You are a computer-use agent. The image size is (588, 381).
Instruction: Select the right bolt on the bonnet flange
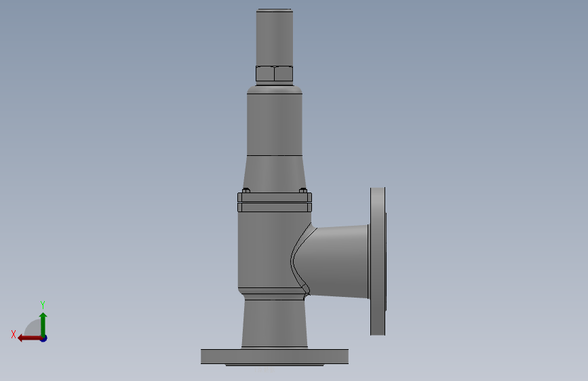(303, 191)
